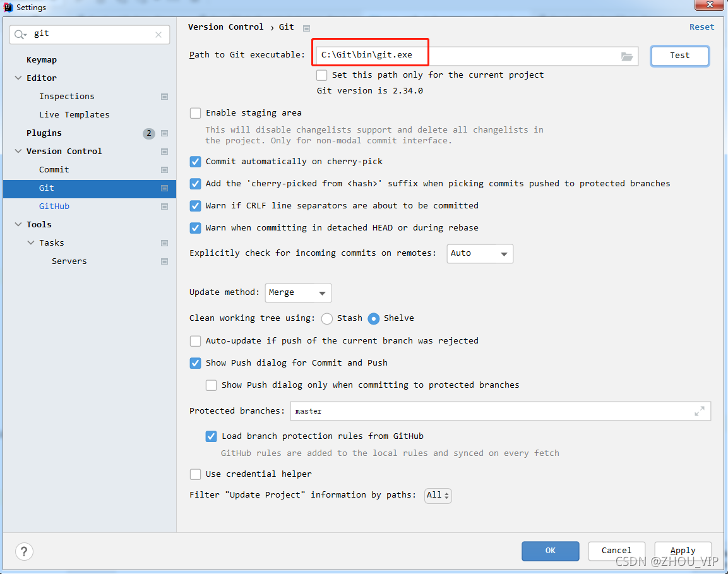Click the Settings window app icon

[8, 7]
